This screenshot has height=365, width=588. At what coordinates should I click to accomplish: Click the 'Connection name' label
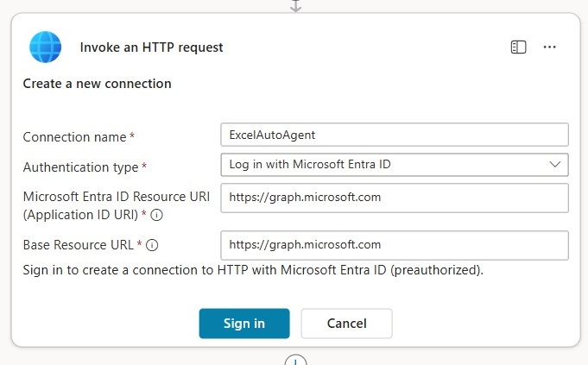[75, 137]
